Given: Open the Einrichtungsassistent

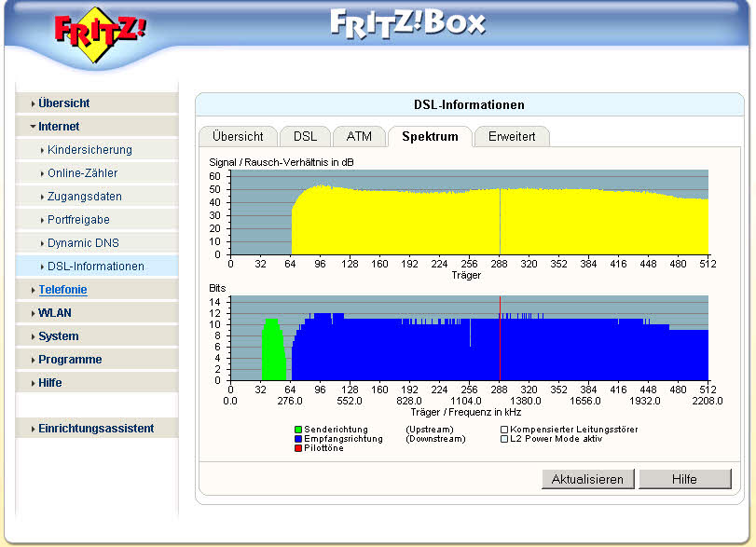Looking at the screenshot, I should click(x=97, y=428).
